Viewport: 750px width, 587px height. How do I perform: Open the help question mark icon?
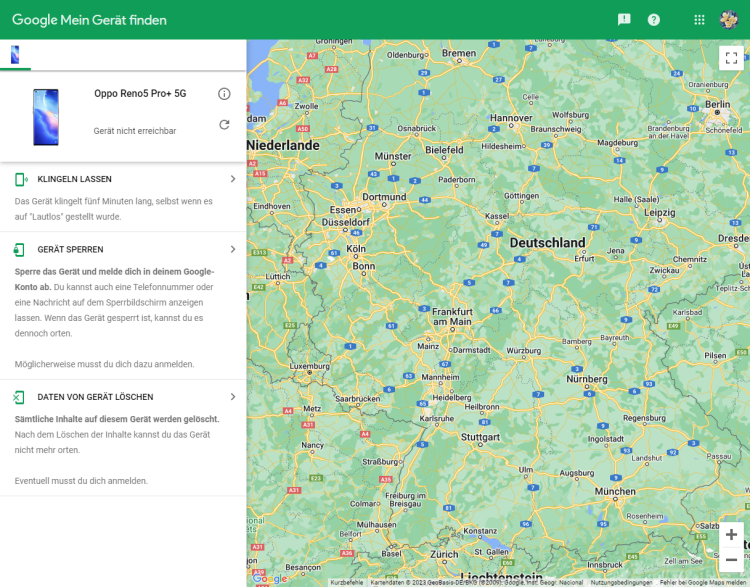[653, 20]
